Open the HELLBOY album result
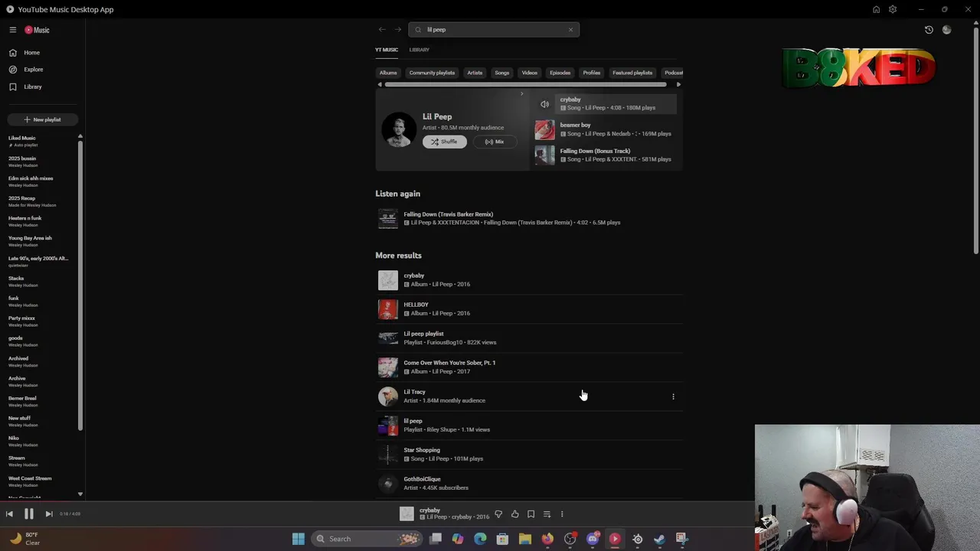 coord(528,309)
